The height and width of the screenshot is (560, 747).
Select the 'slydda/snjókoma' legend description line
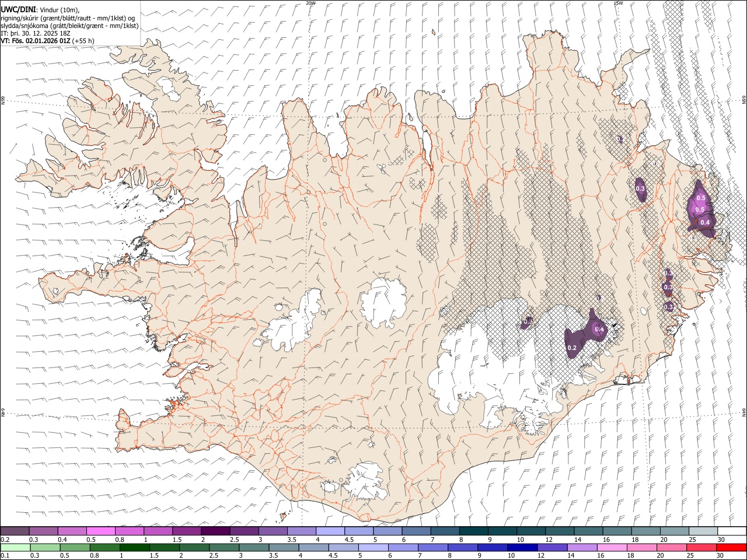[70, 26]
